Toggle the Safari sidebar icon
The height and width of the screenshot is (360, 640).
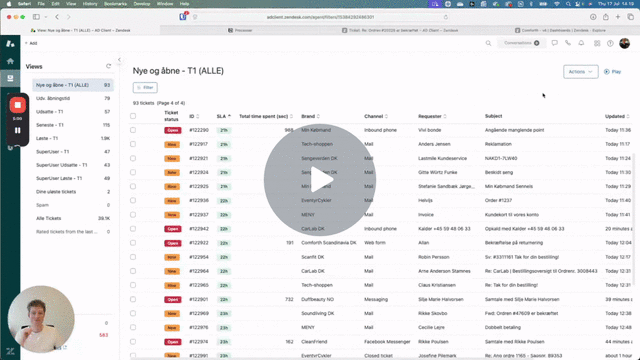[36, 17]
